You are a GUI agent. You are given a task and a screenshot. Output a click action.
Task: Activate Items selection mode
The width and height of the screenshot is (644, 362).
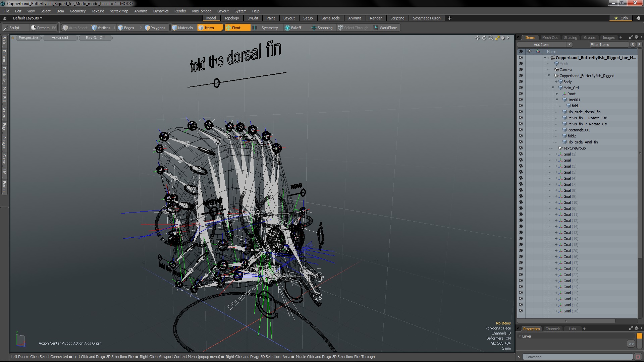[210, 28]
